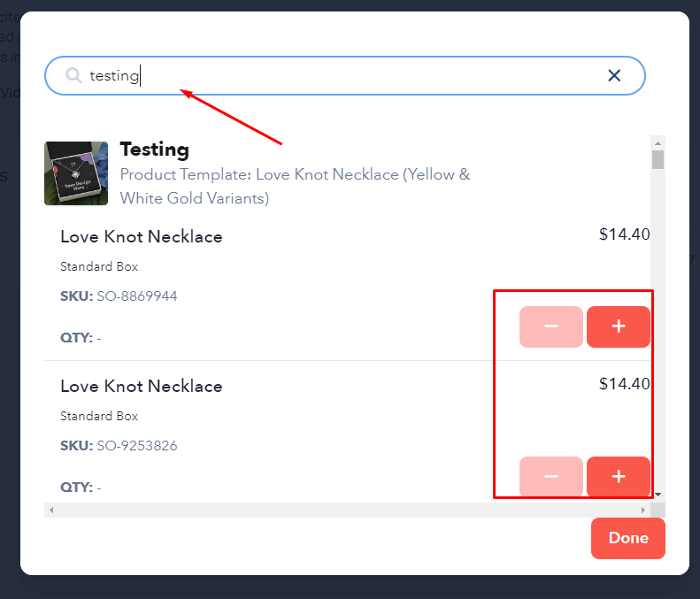Image resolution: width=700 pixels, height=599 pixels.
Task: Select the Testing product title
Action: pyautogui.click(x=155, y=150)
